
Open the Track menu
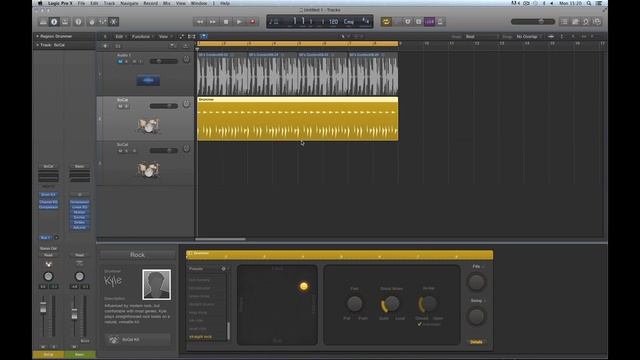click(x=109, y=3)
